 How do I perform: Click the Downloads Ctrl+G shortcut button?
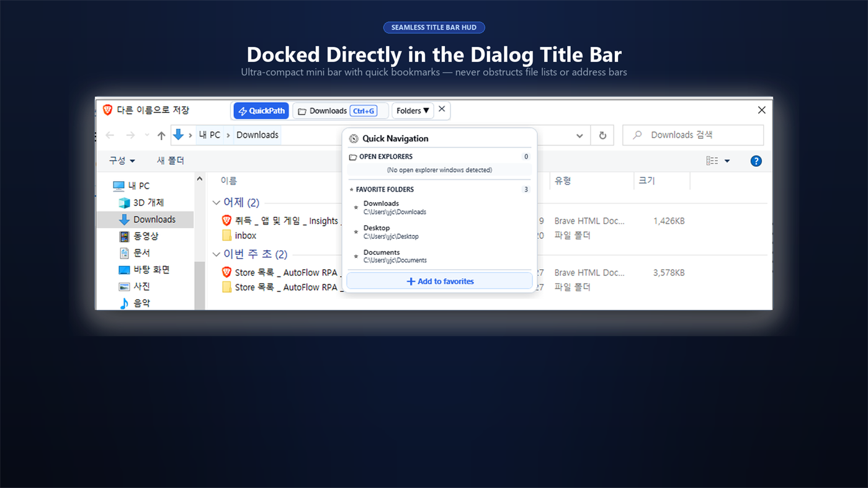point(340,111)
